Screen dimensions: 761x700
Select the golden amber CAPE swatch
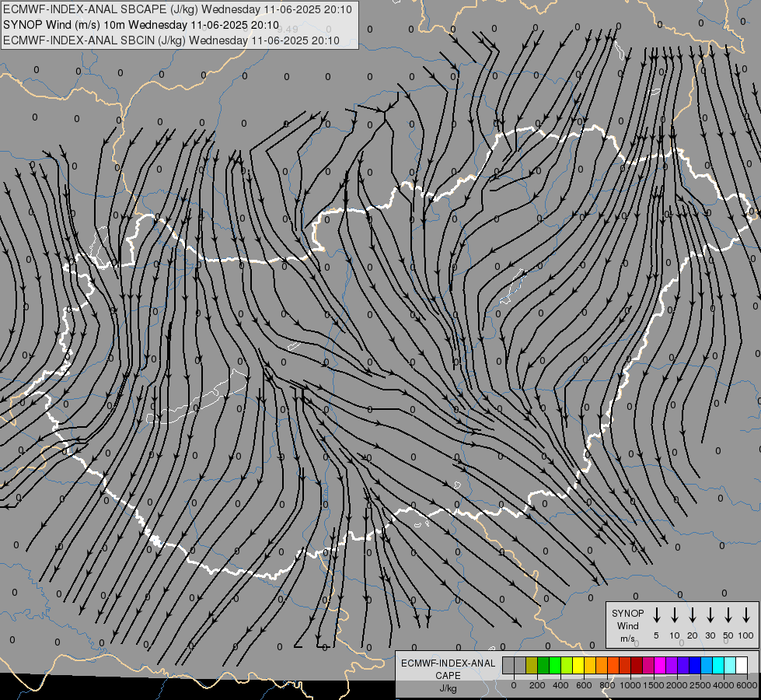coord(590,666)
